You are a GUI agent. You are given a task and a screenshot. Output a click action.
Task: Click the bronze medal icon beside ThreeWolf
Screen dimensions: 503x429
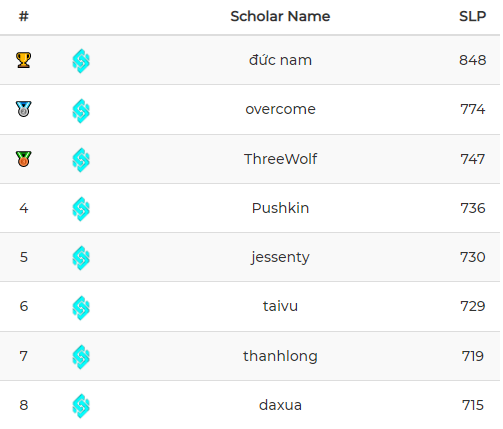pos(23,159)
